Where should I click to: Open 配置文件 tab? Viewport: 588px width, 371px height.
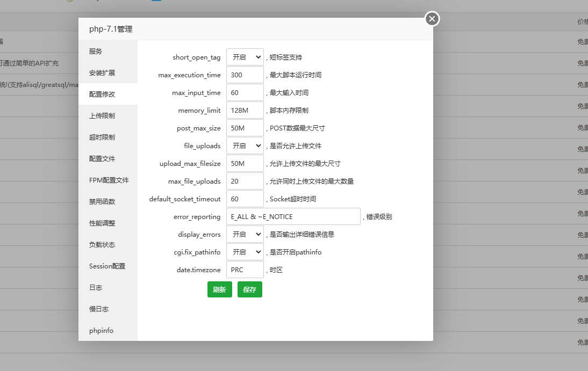point(108,158)
